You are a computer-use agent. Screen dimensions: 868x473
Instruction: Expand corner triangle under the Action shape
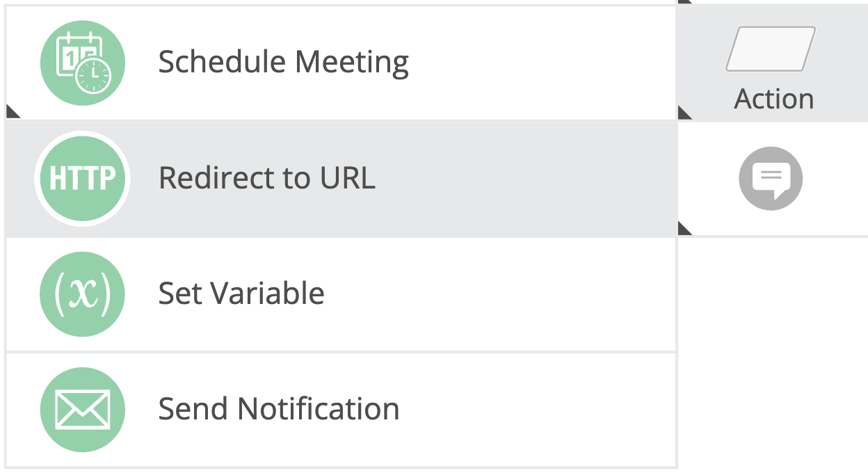click(x=684, y=112)
